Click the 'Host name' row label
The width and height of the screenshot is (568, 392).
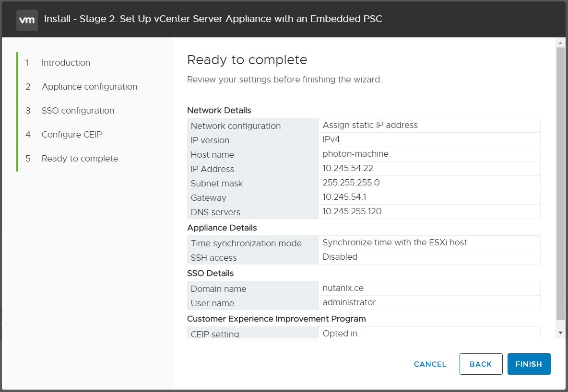pyautogui.click(x=212, y=155)
